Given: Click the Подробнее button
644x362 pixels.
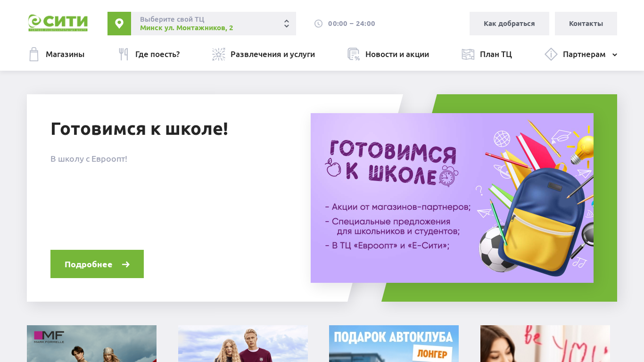Looking at the screenshot, I should (x=97, y=264).
